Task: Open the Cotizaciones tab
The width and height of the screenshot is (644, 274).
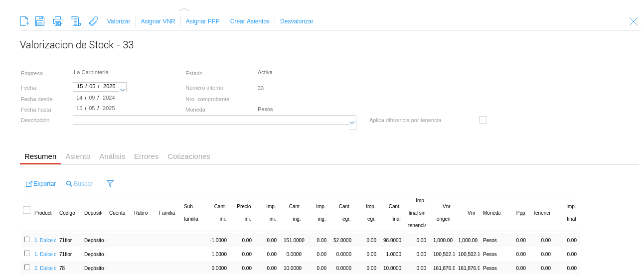Action: click(x=189, y=156)
